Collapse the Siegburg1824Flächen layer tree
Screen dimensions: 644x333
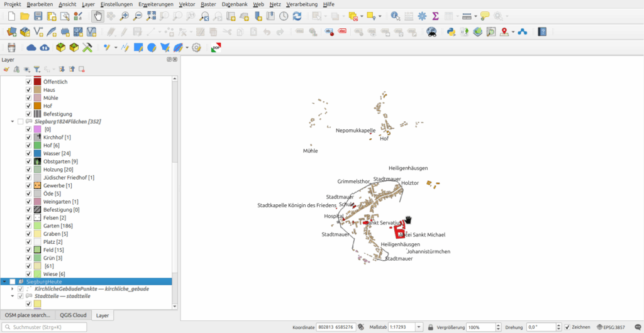tap(12, 121)
